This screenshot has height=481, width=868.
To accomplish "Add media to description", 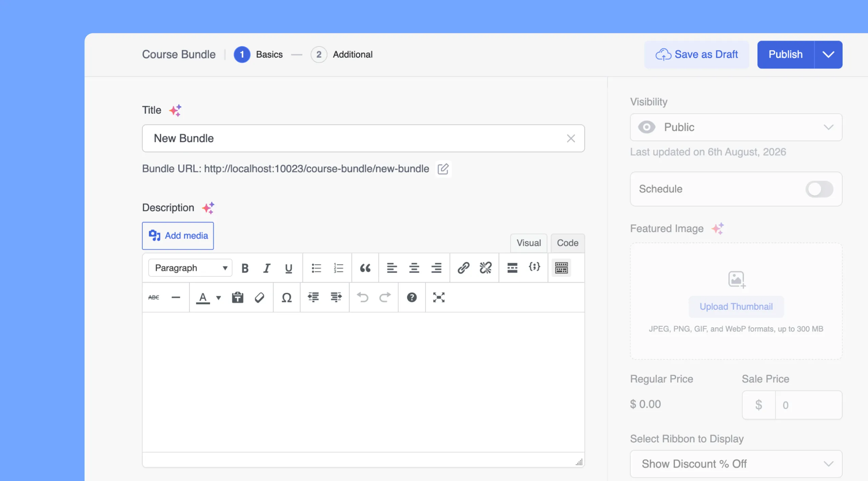I will click(x=178, y=236).
